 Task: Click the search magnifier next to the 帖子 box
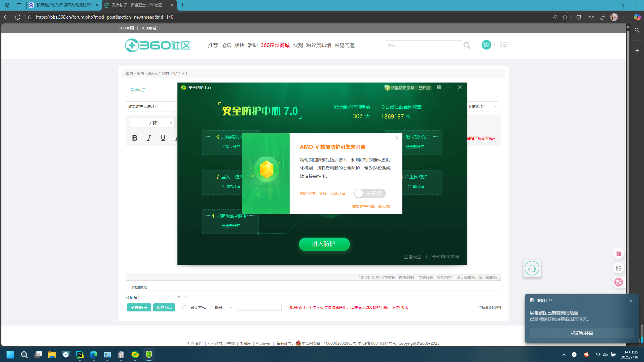coord(467,46)
